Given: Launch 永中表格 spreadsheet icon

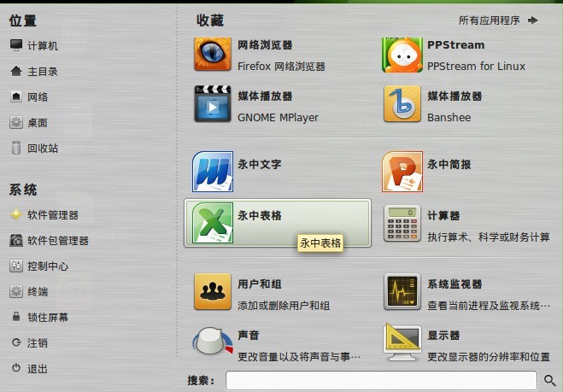Looking at the screenshot, I should [x=213, y=223].
